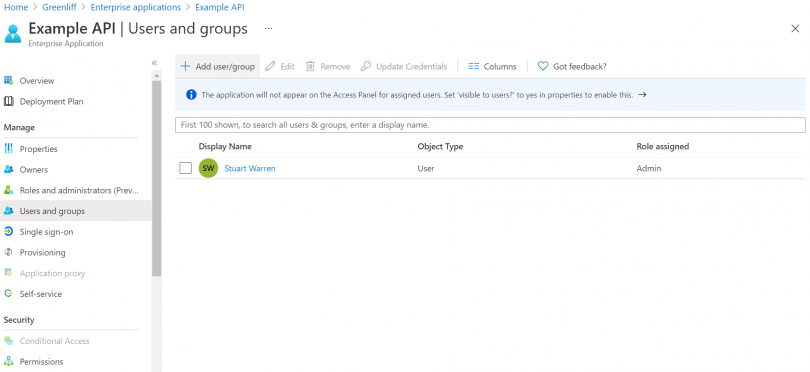Image resolution: width=810 pixels, height=372 pixels.
Task: Open Deployment Plan in the side menu
Action: [x=51, y=101]
